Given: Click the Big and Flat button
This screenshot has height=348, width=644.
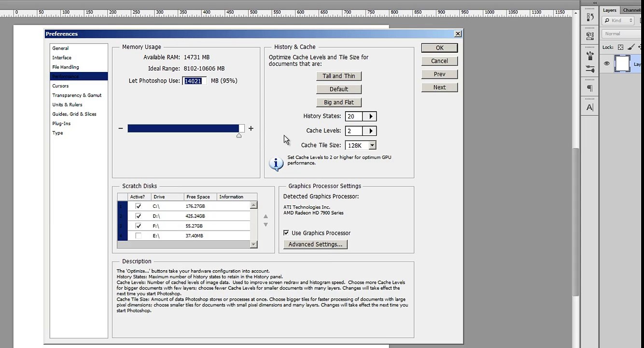Looking at the screenshot, I should click(339, 102).
